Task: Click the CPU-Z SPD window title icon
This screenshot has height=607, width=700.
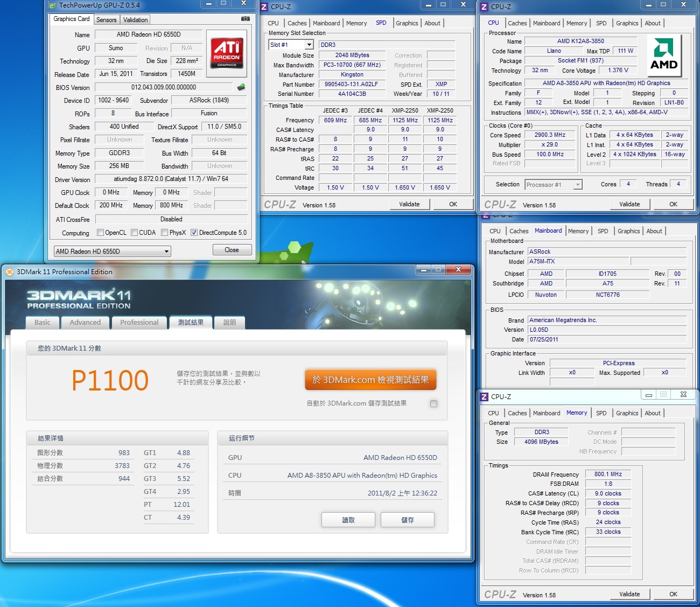Action: click(x=264, y=7)
